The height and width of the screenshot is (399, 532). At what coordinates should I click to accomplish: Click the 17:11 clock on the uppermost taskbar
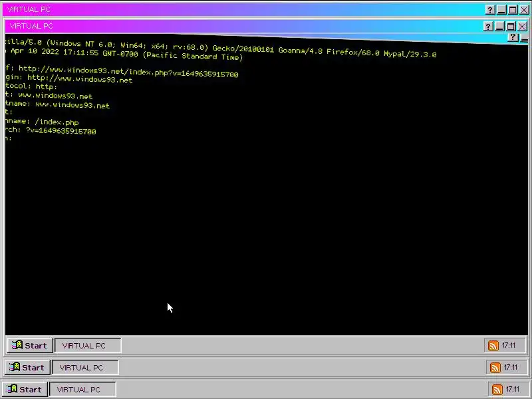(x=508, y=345)
